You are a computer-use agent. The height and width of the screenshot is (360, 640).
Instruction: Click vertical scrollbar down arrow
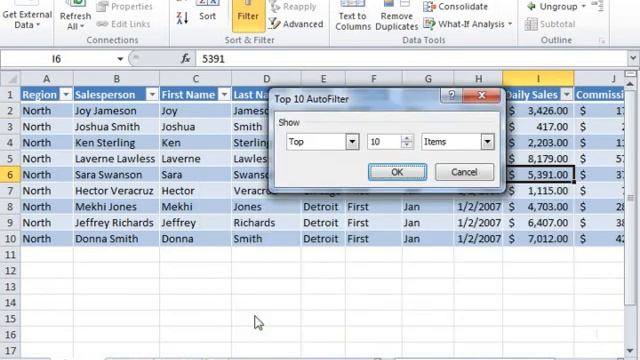[631, 350]
